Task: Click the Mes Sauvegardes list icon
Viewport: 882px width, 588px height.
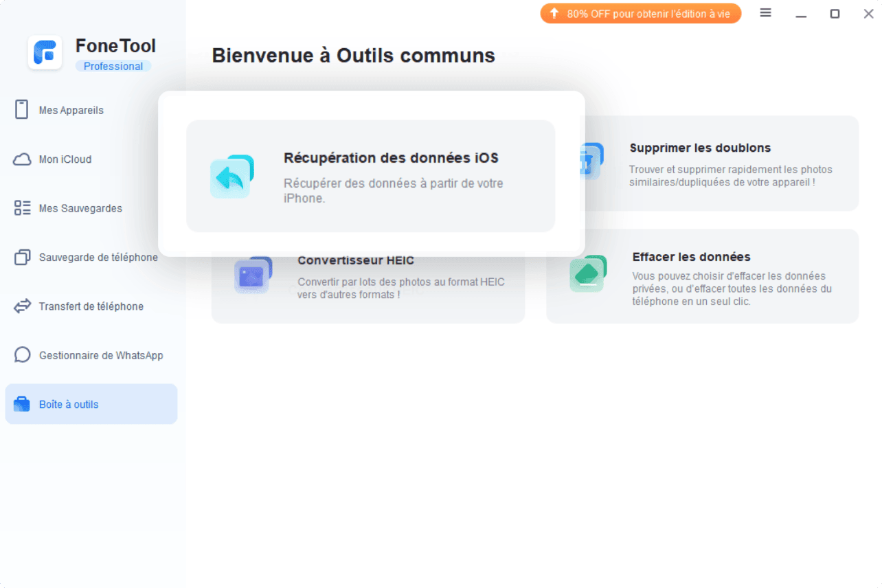Action: point(22,208)
